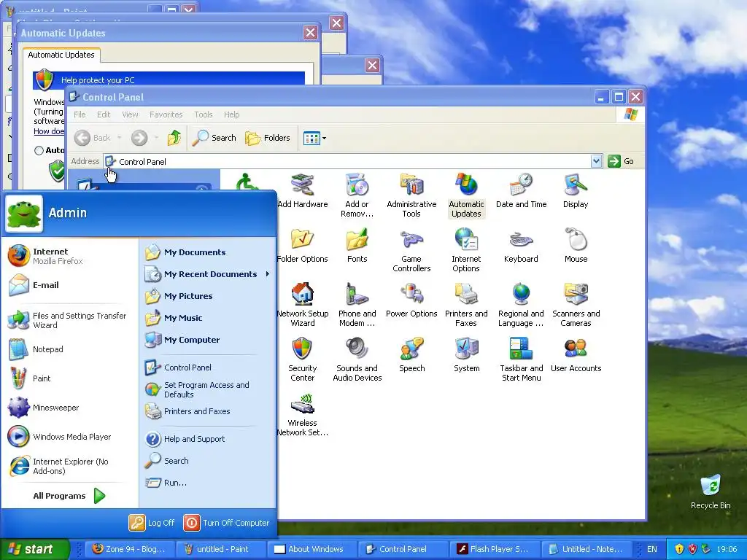Open Printers and Faxes icon in Control Panel window
The image size is (747, 560).
(x=466, y=306)
